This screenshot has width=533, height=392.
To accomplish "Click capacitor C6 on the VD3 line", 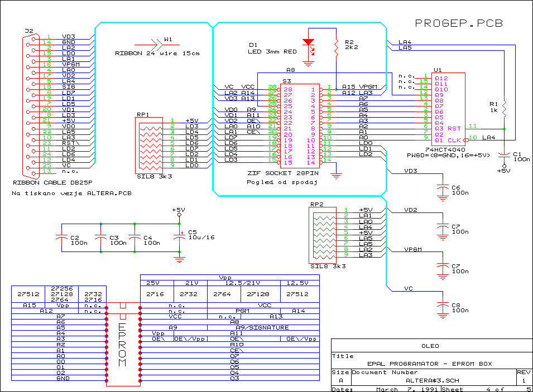I will pos(443,188).
